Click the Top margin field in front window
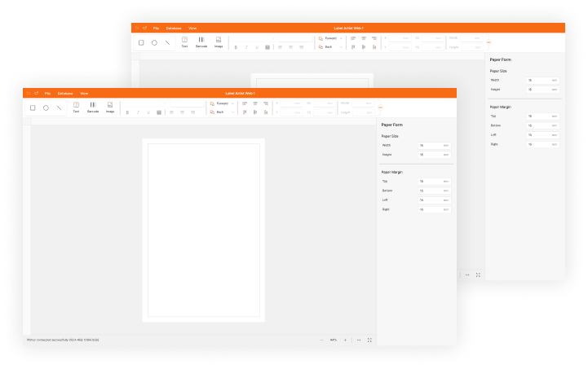Screen dimensions: 588x369 point(434,182)
